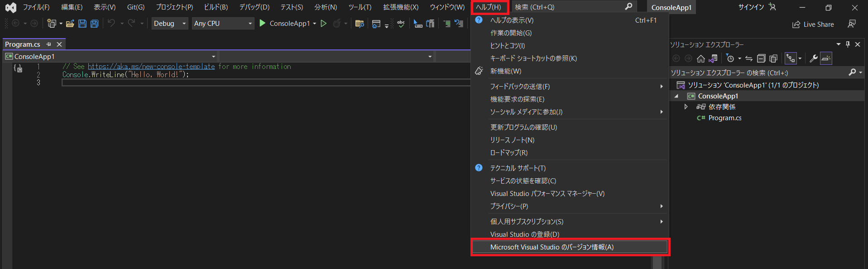Viewport: 868px width, 269px height.
Task: Click the uncomment selected lines icon
Action: (x=459, y=24)
